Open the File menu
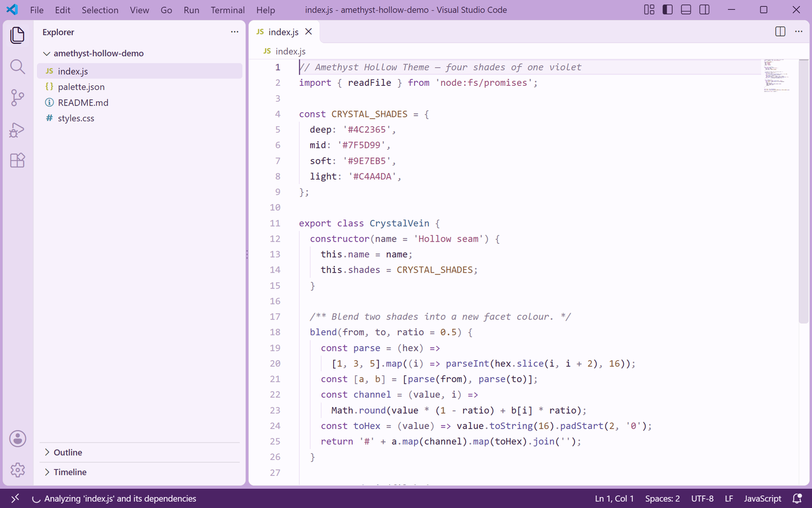Screen dimensions: 812x508 [37, 10]
